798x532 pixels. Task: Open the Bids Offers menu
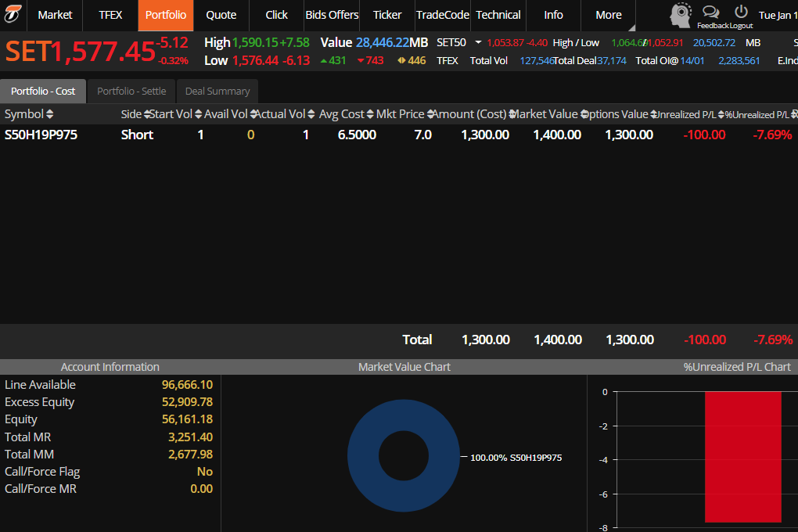click(x=332, y=15)
